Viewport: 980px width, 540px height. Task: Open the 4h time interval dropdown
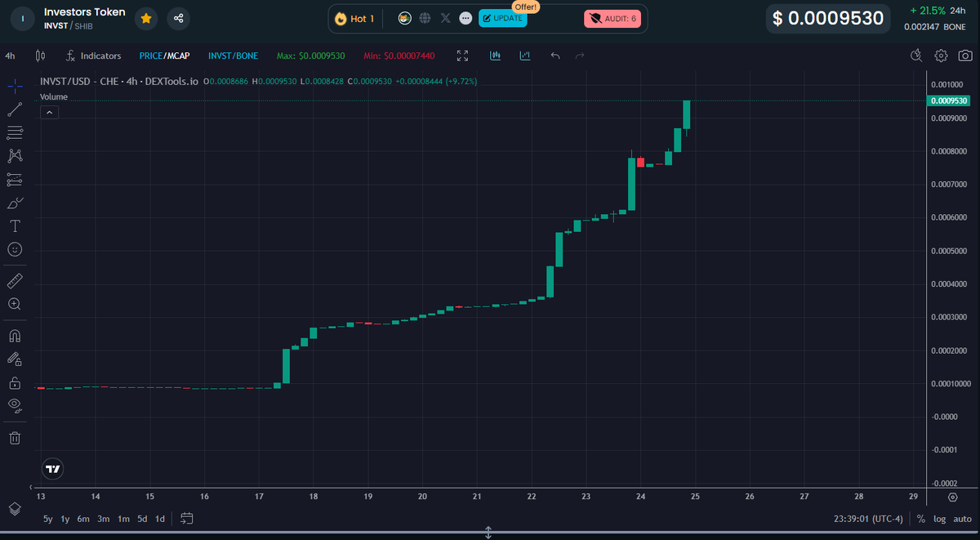(10, 56)
